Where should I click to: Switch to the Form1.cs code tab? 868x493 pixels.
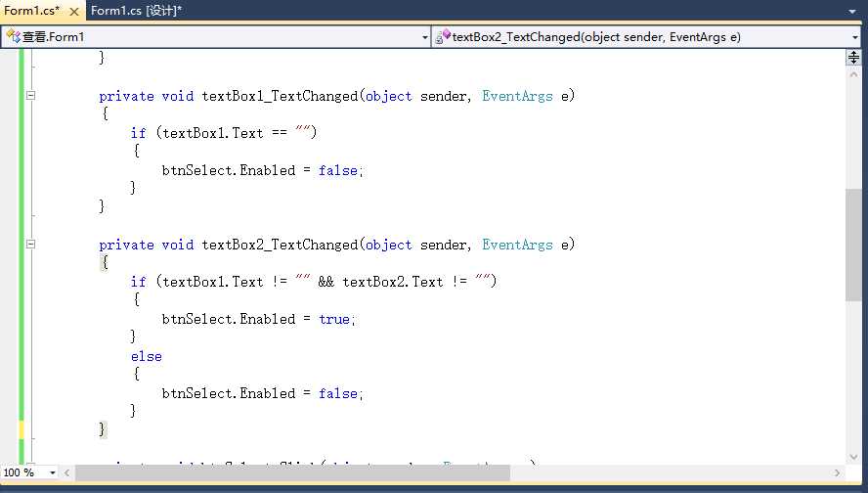tap(31, 11)
